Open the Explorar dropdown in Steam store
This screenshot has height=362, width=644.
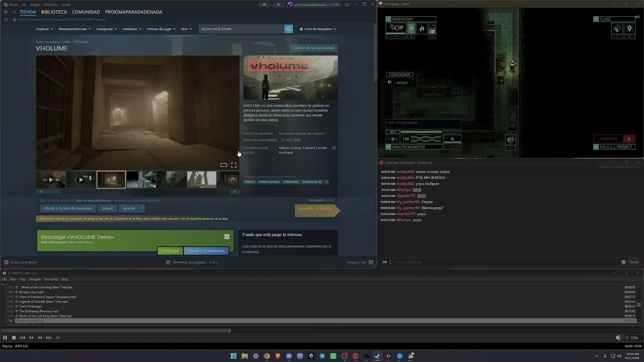click(45, 29)
